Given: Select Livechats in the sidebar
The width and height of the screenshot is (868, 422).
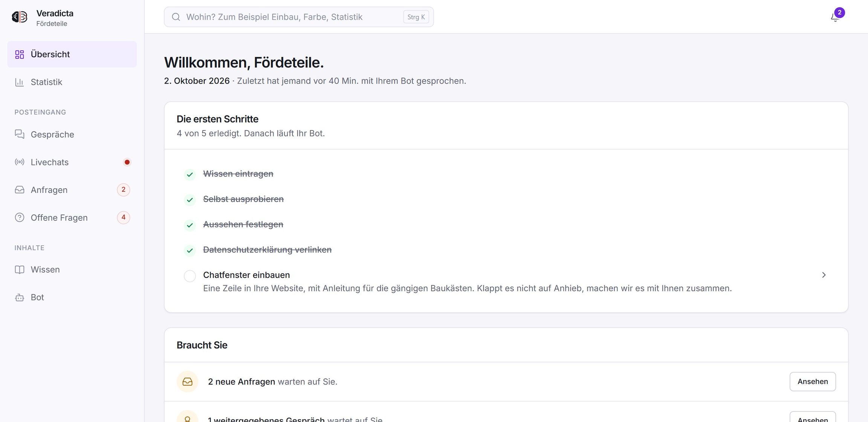Looking at the screenshot, I should coord(72,162).
